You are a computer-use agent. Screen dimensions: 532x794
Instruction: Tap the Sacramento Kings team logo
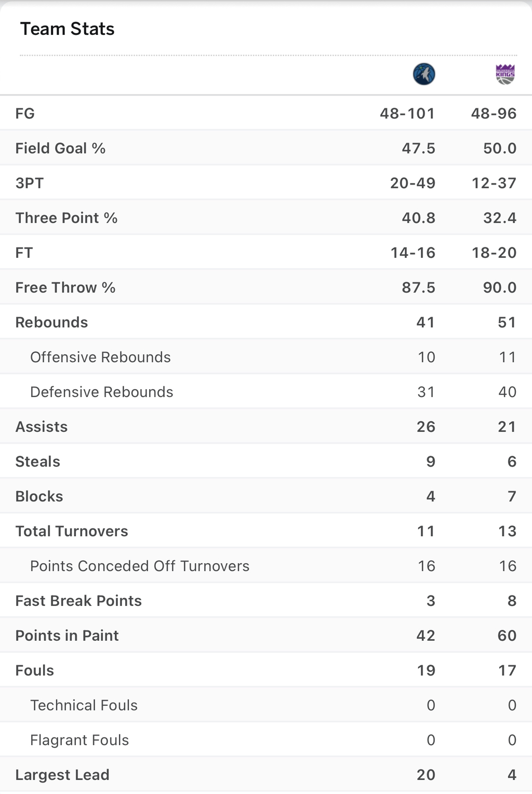pyautogui.click(x=505, y=74)
